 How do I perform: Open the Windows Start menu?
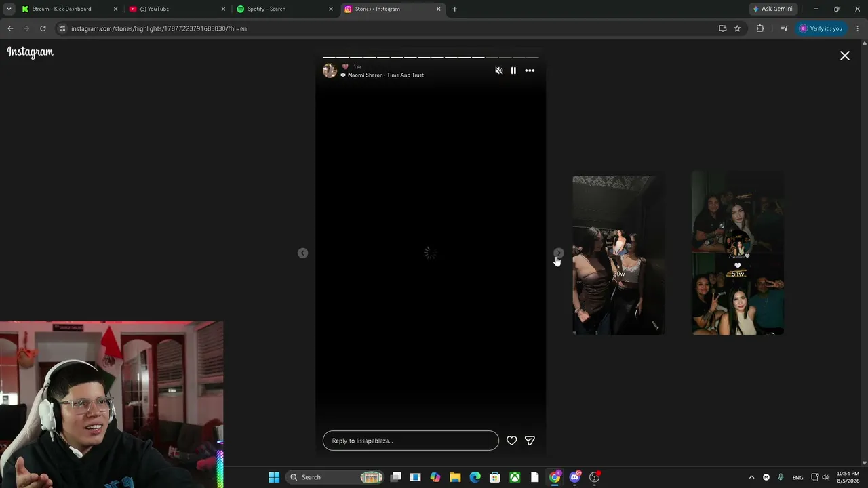pos(274,477)
